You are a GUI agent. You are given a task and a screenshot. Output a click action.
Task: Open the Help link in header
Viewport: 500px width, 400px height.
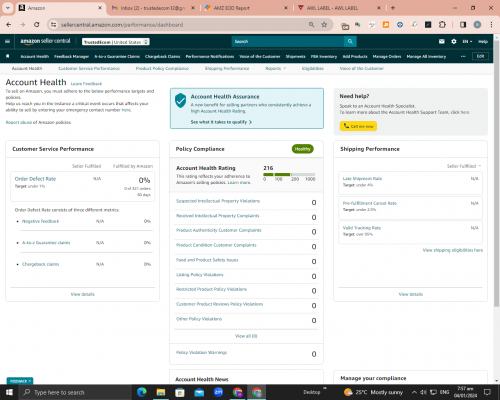tap(483, 41)
